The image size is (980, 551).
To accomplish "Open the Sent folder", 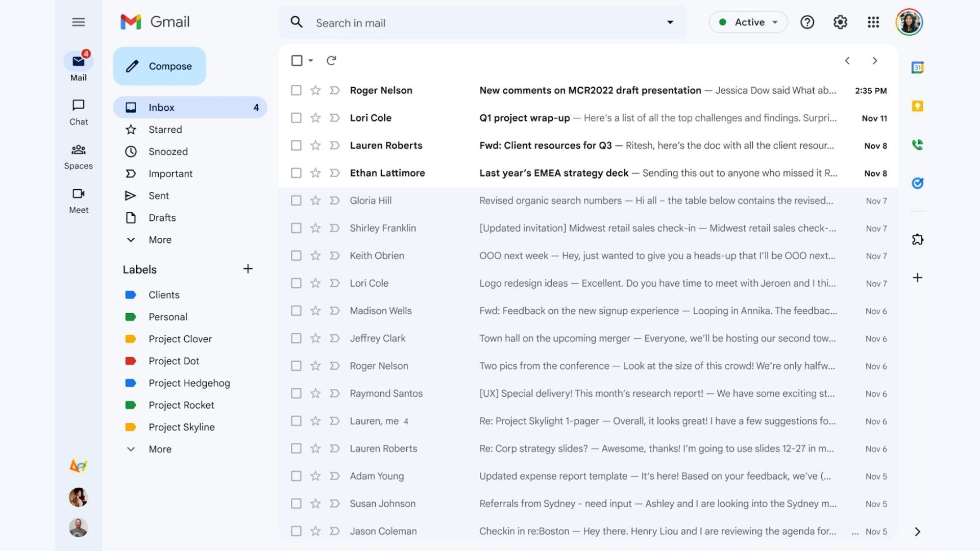I will coord(158,195).
